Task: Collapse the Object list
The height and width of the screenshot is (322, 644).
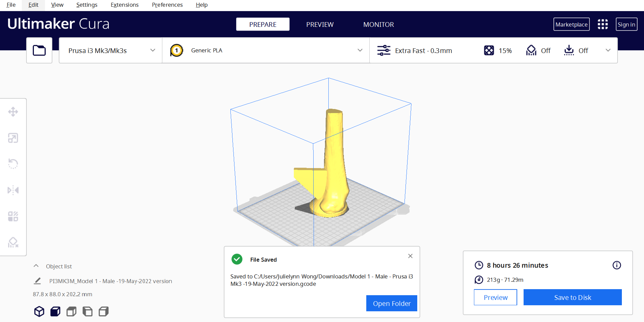Action: [x=36, y=266]
